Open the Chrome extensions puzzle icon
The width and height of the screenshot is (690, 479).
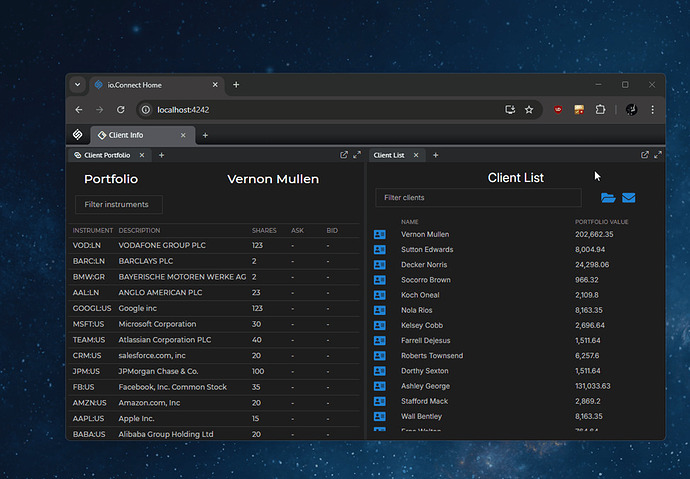click(x=600, y=109)
